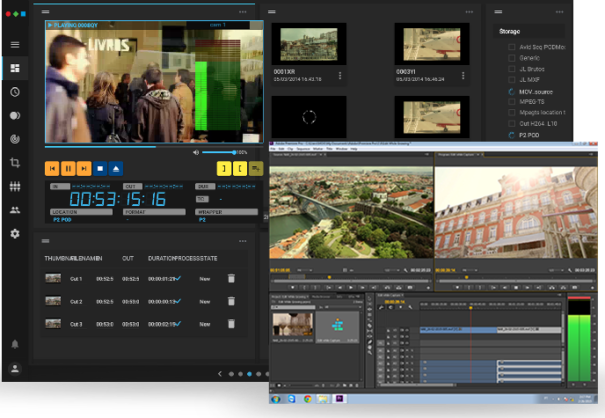The width and height of the screenshot is (605, 418).
Task: Pause playback with the orange pause button
Action: tap(68, 169)
